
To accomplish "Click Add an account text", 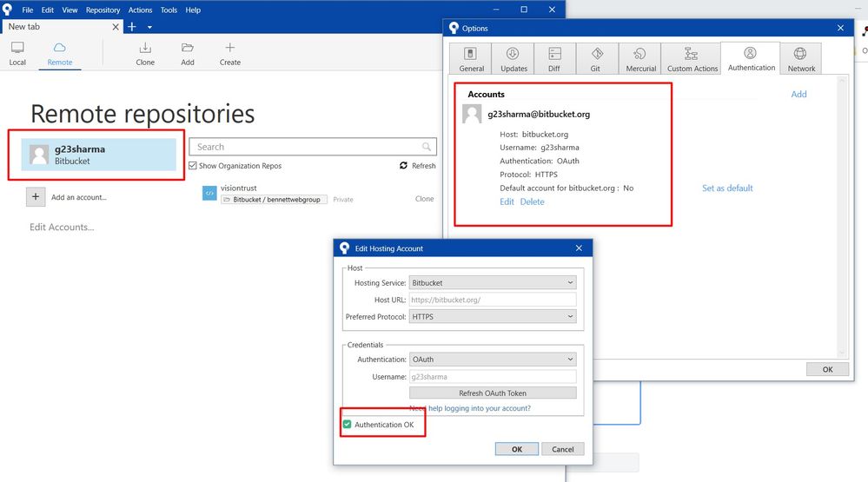I will point(78,197).
